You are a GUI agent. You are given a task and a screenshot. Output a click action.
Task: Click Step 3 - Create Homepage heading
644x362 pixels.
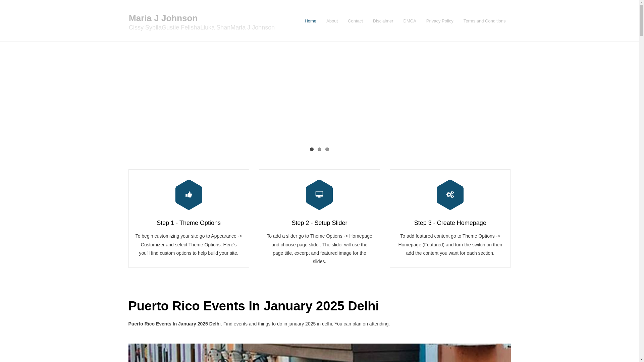pyautogui.click(x=450, y=223)
